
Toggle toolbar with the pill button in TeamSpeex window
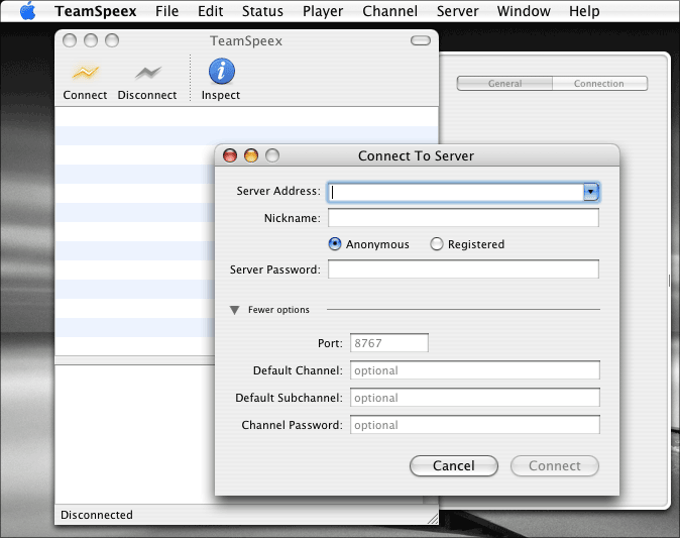click(420, 41)
